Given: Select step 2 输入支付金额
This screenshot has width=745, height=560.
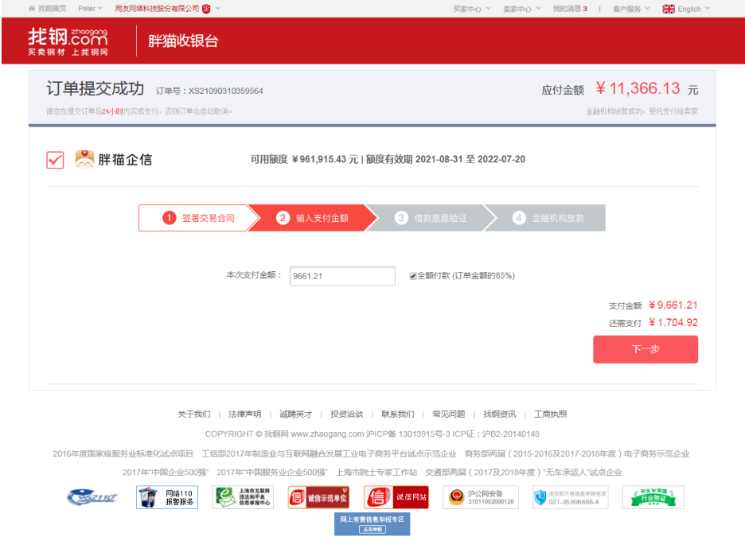Looking at the screenshot, I should click(313, 218).
